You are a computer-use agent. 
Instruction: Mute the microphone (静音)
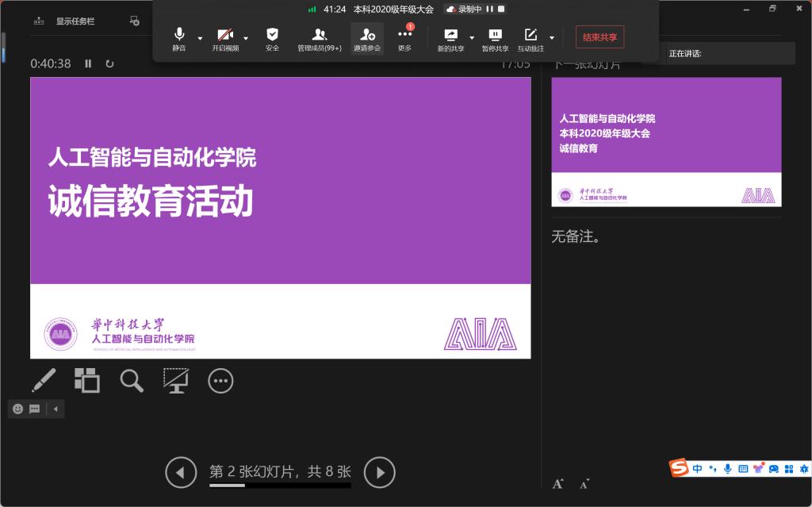[x=179, y=38]
